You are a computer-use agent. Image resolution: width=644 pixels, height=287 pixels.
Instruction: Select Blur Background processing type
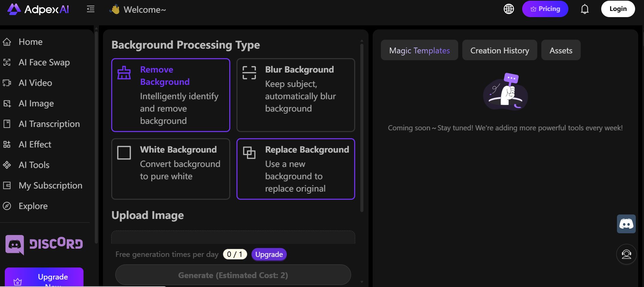point(295,95)
